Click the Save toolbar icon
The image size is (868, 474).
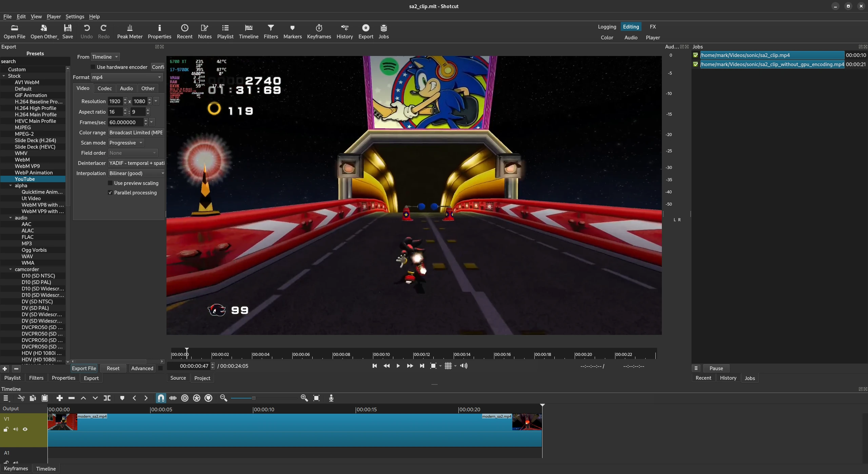pos(67,32)
